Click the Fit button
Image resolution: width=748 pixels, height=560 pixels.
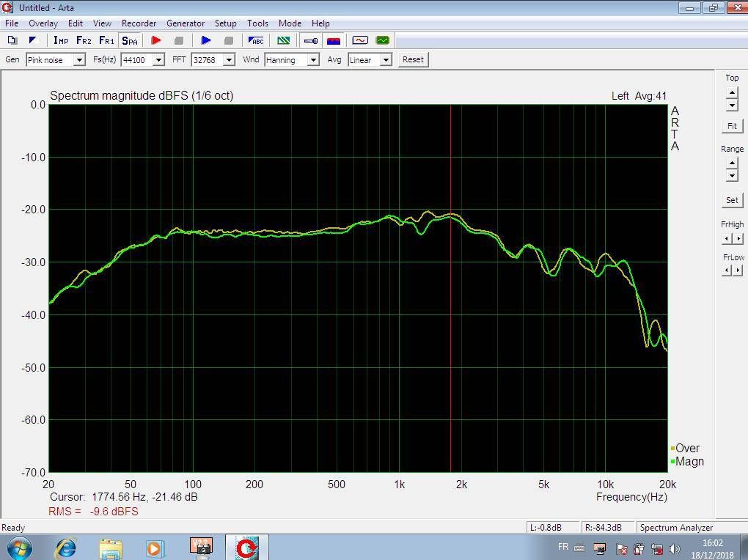click(x=732, y=126)
